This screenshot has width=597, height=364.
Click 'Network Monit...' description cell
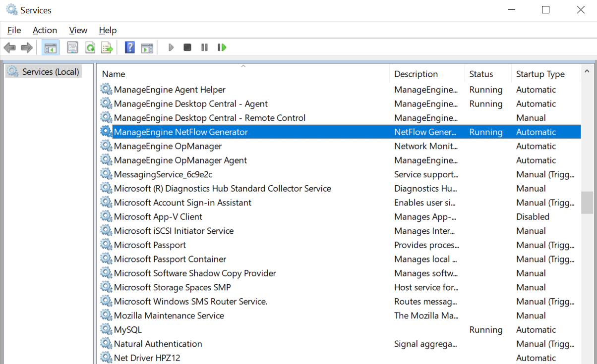click(x=425, y=146)
